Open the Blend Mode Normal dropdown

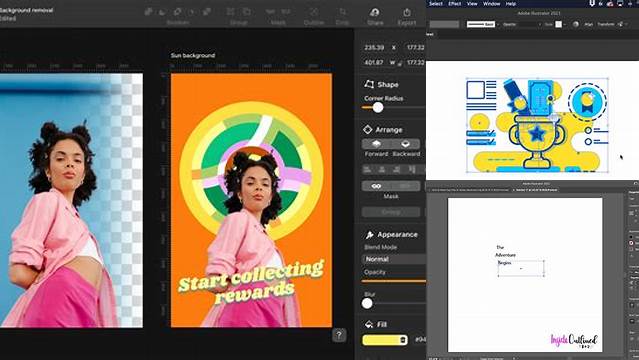click(394, 259)
